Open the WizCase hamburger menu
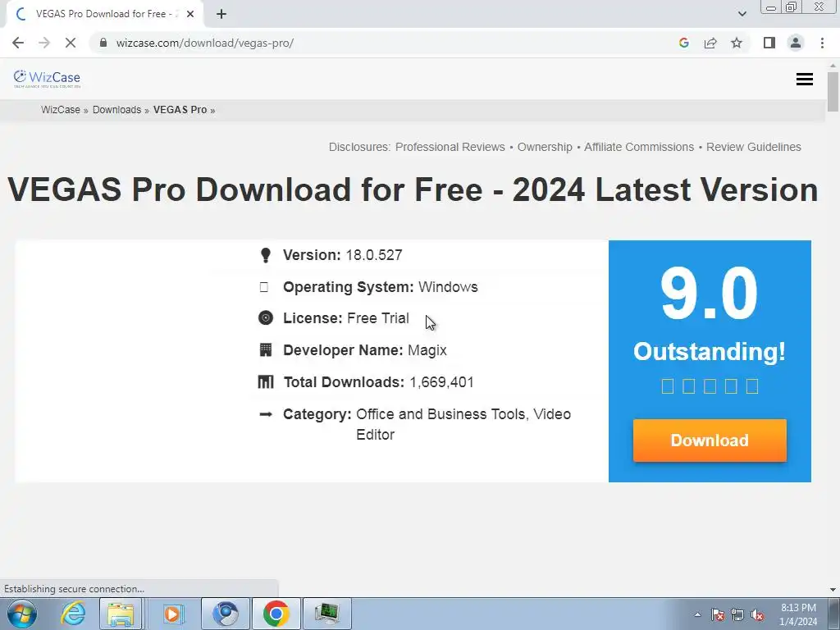 (x=804, y=80)
